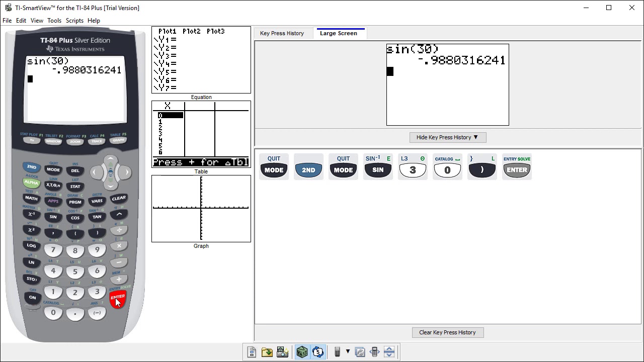Click the calculator with side arrows icon
The width and height of the screenshot is (644, 362).
tap(374, 352)
